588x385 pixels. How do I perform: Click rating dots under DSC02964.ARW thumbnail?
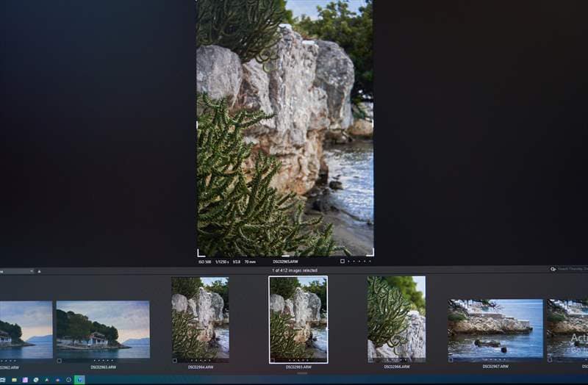pyautogui.click(x=201, y=361)
